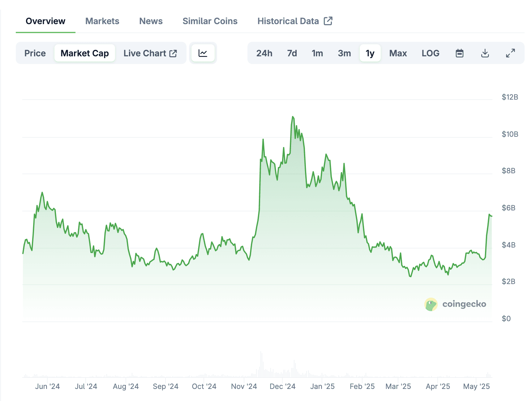Choose the 1m time range

[x=317, y=53]
